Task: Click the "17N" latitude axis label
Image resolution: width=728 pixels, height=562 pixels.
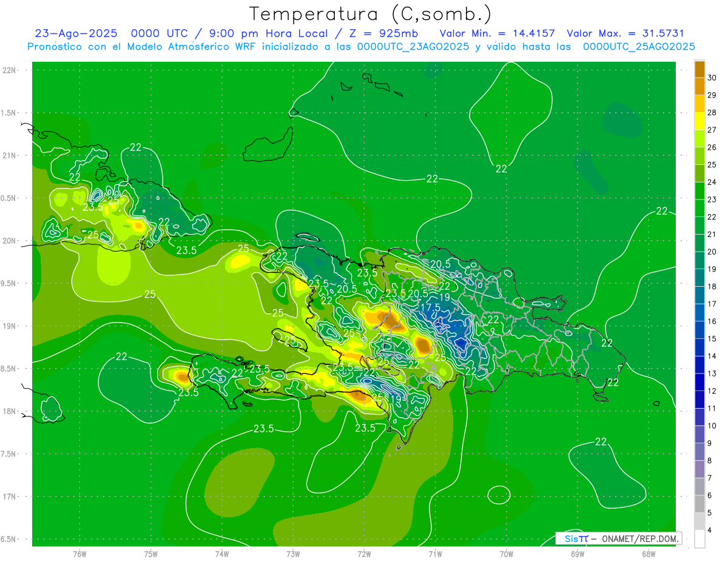Action: pos(10,497)
